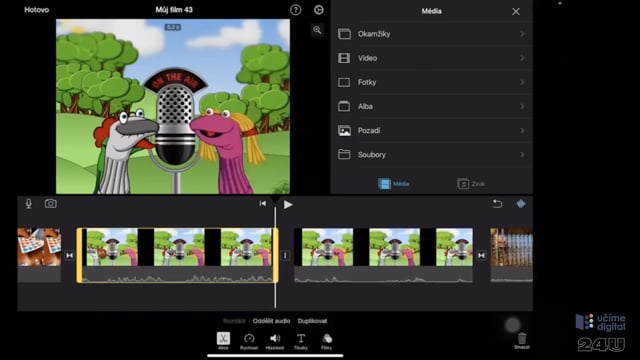The image size is (640, 360).
Task: Click the zoom magnifier icon on preview
Action: (x=317, y=30)
